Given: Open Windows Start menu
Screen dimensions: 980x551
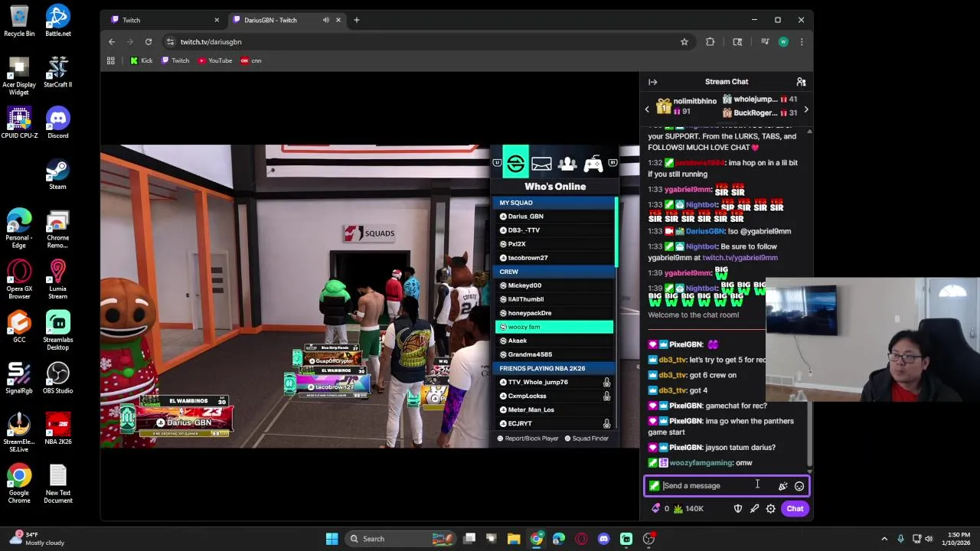Looking at the screenshot, I should [x=332, y=539].
